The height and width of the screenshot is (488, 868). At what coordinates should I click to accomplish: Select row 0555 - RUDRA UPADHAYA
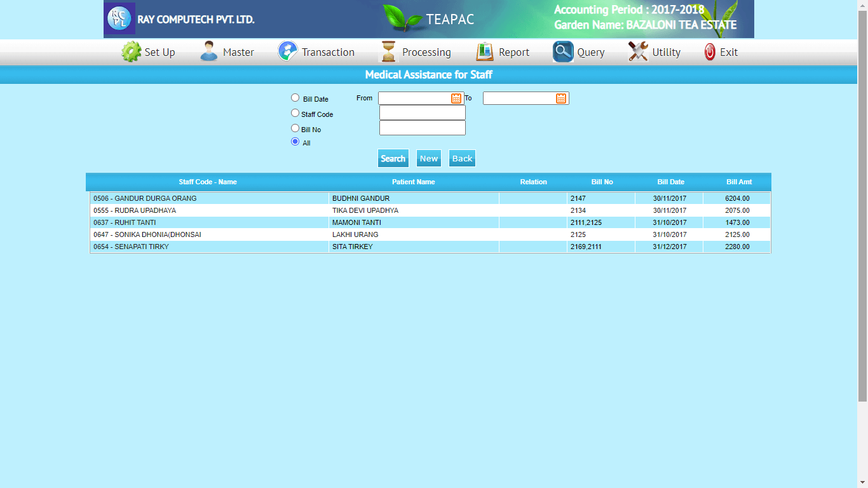click(x=430, y=210)
